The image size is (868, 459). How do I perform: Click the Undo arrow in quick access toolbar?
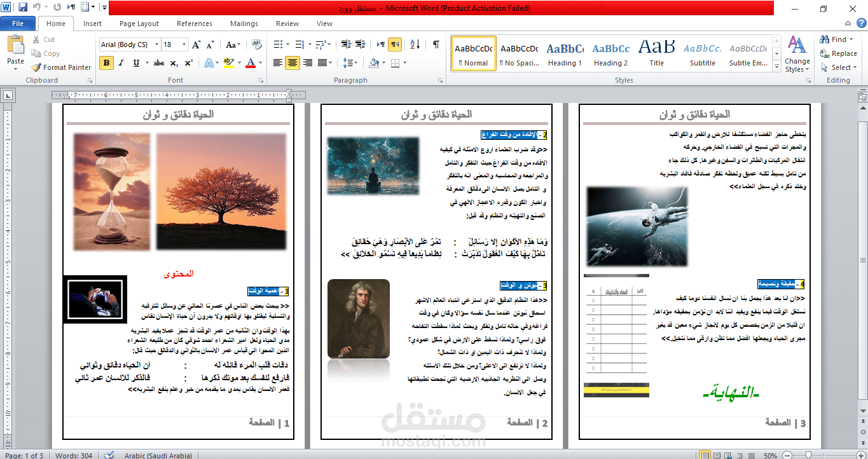pyautogui.click(x=37, y=8)
